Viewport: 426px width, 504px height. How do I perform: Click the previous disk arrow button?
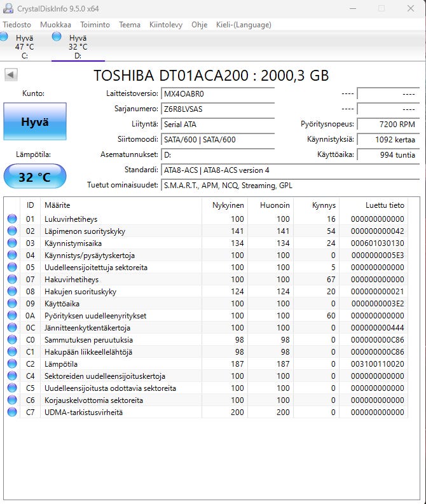11,75
